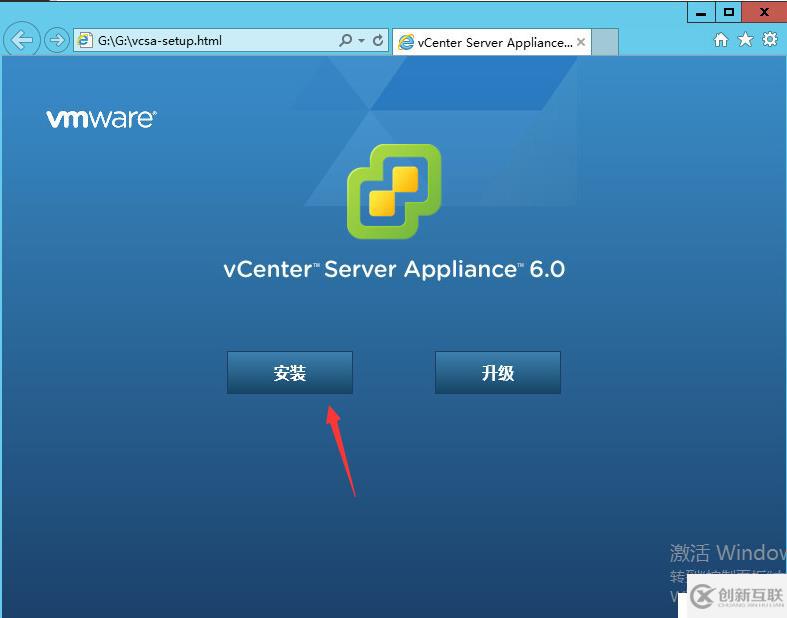Minimize the Internet Explorer window

click(x=701, y=13)
